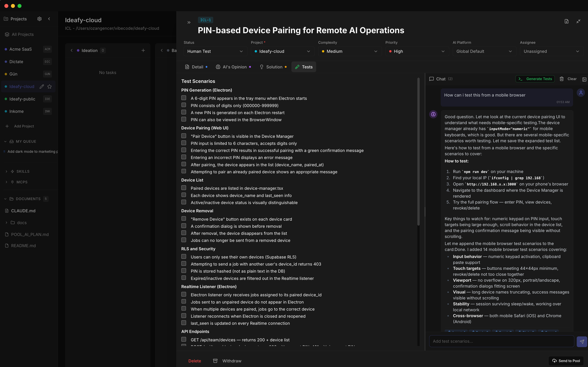Click the minimize-panel arrows icon at top right
Viewport: 588px width, 367px height.
pyautogui.click(x=578, y=21)
